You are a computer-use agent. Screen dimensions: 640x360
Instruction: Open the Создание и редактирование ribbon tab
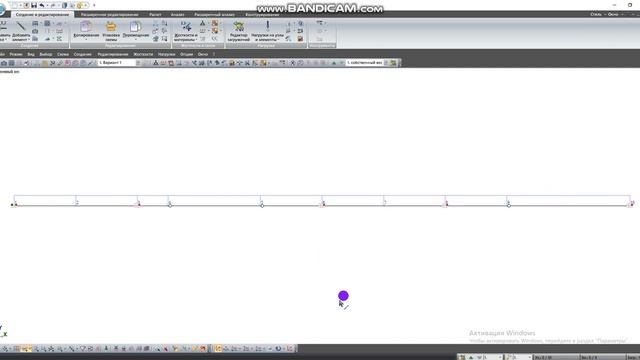(42, 15)
